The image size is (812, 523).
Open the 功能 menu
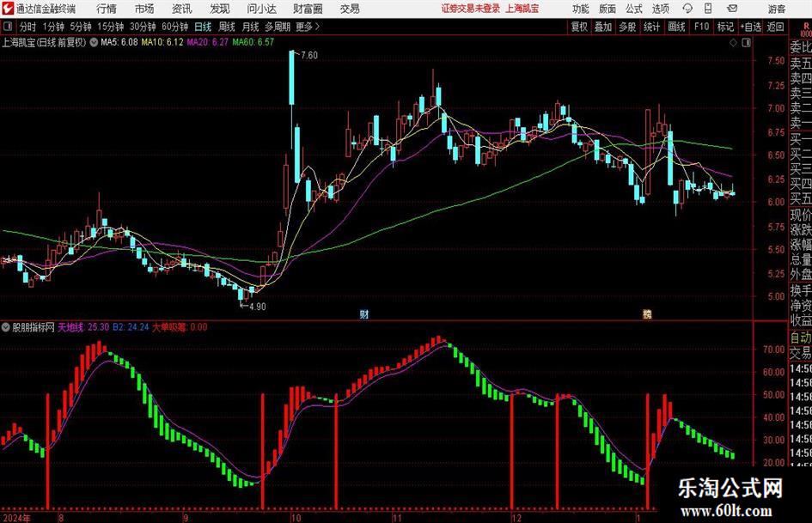581,9
